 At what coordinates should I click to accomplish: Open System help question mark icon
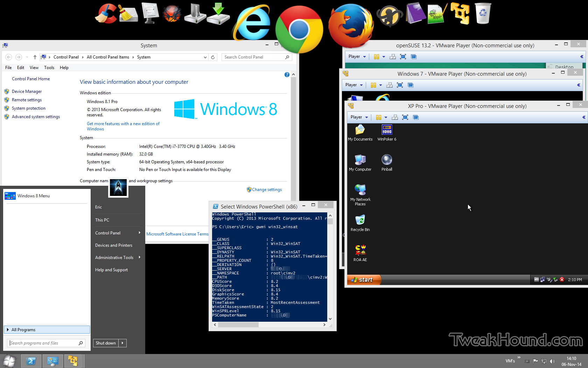(287, 75)
